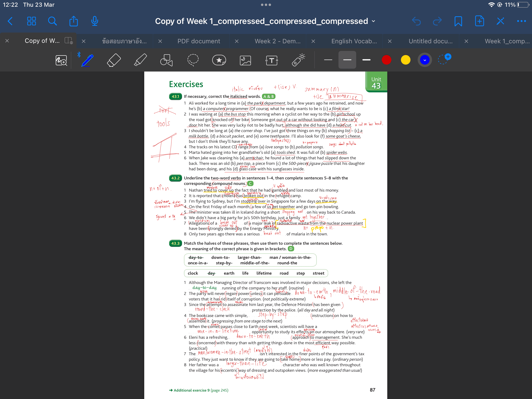Choose the medium pen stroke width
Screen dimensions: 532x399
coord(347,60)
